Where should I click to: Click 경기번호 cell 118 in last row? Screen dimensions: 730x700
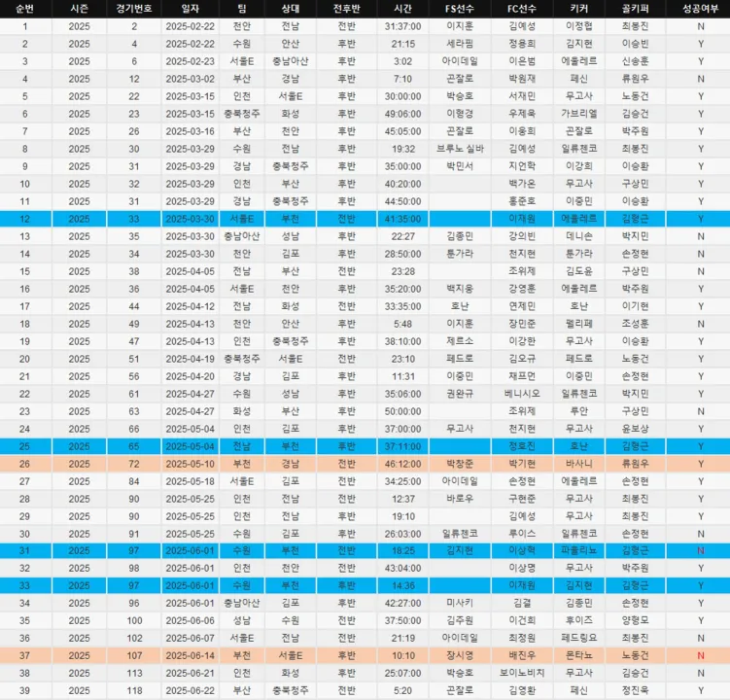pyautogui.click(x=134, y=690)
